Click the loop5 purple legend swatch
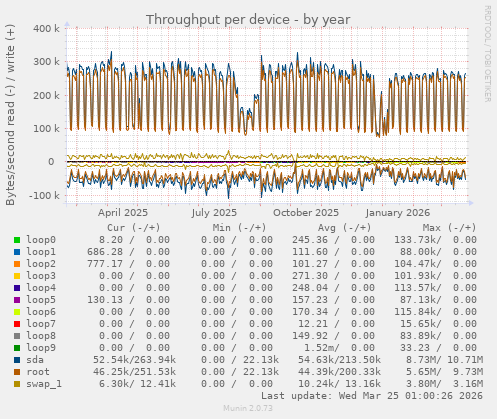 tap(17, 300)
